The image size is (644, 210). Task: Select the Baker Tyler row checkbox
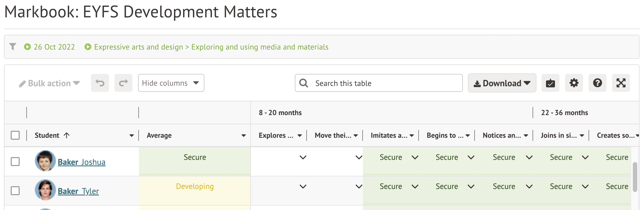tap(15, 191)
